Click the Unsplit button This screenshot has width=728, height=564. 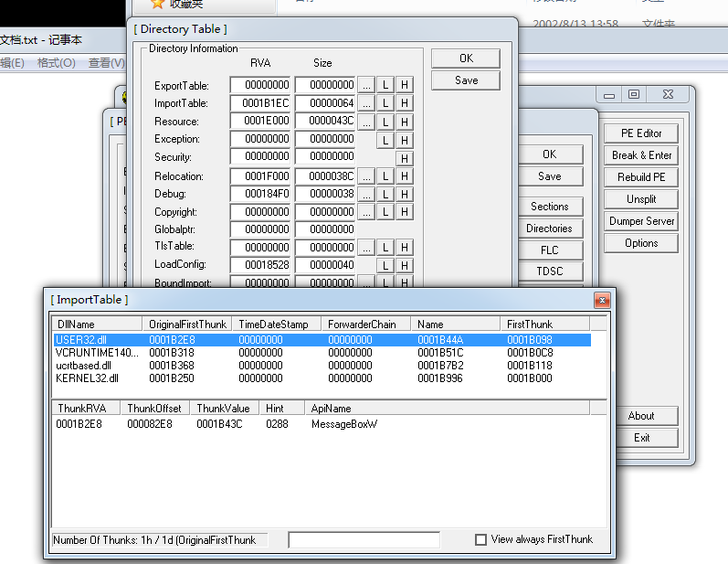click(640, 199)
